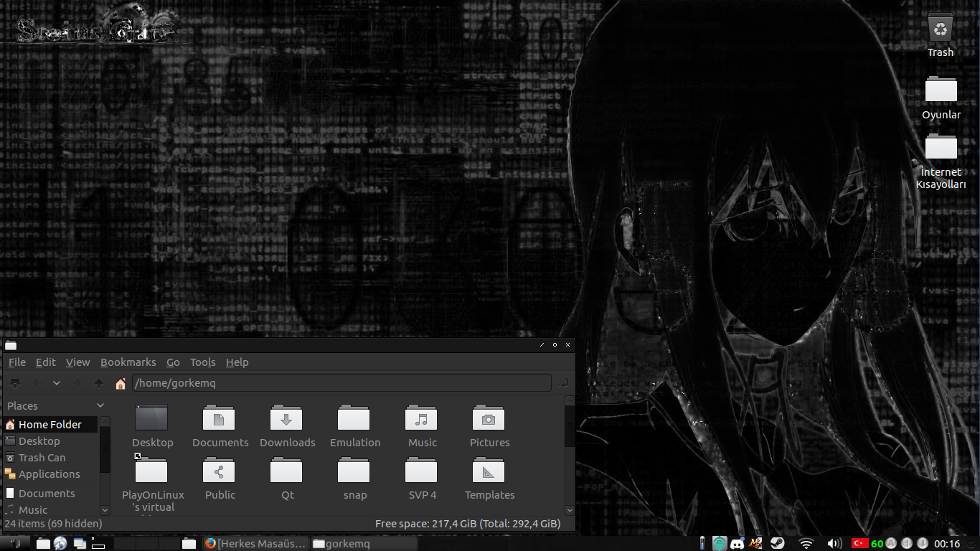Select Trash Can in the Places sidebar
The width and height of the screenshot is (980, 551).
50,458
